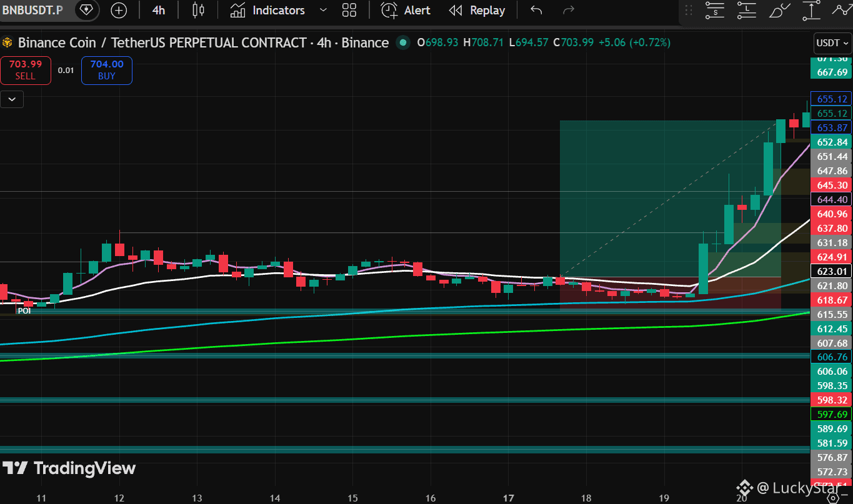Image resolution: width=853 pixels, height=504 pixels.
Task: Change chart style via the candlestick icon
Action: pos(199,10)
